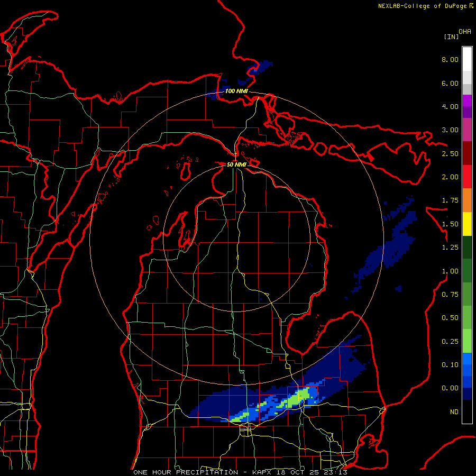Image resolution: width=476 pixels, height=476 pixels.
Task: Click the 0.75 scale value
Action: 450,295
